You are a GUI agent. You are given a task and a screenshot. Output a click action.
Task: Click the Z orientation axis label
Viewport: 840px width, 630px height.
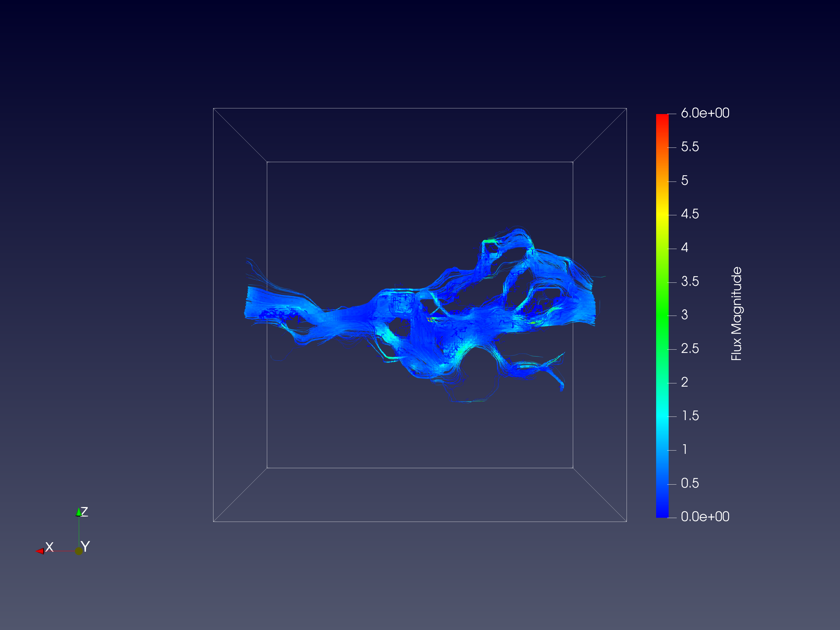(85, 511)
